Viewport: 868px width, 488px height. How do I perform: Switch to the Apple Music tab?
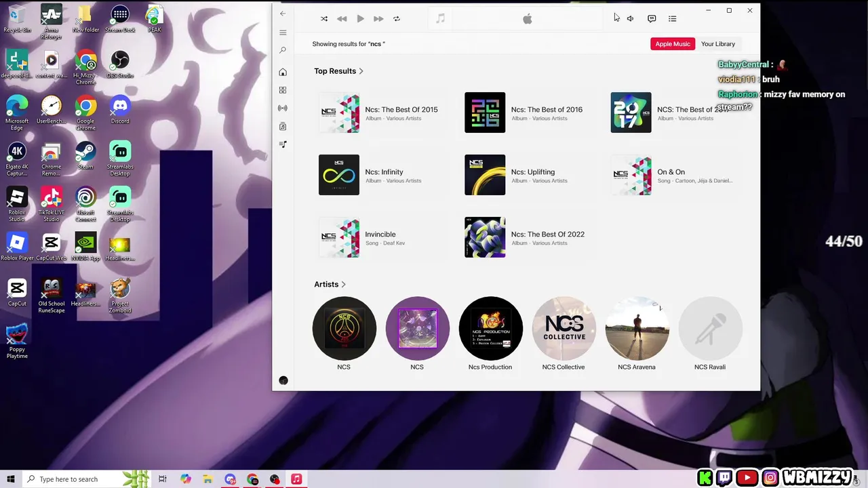[x=673, y=44]
